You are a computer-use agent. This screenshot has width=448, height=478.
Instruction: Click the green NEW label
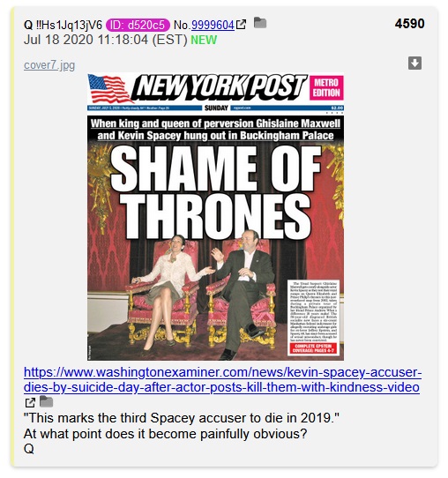coord(204,40)
